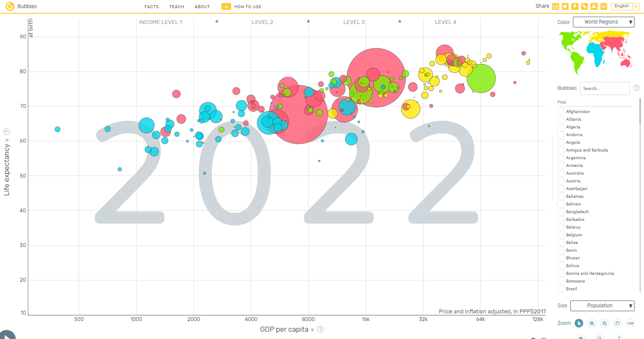Open the Population size dropdown
The width and height of the screenshot is (644, 339).
pyautogui.click(x=602, y=306)
